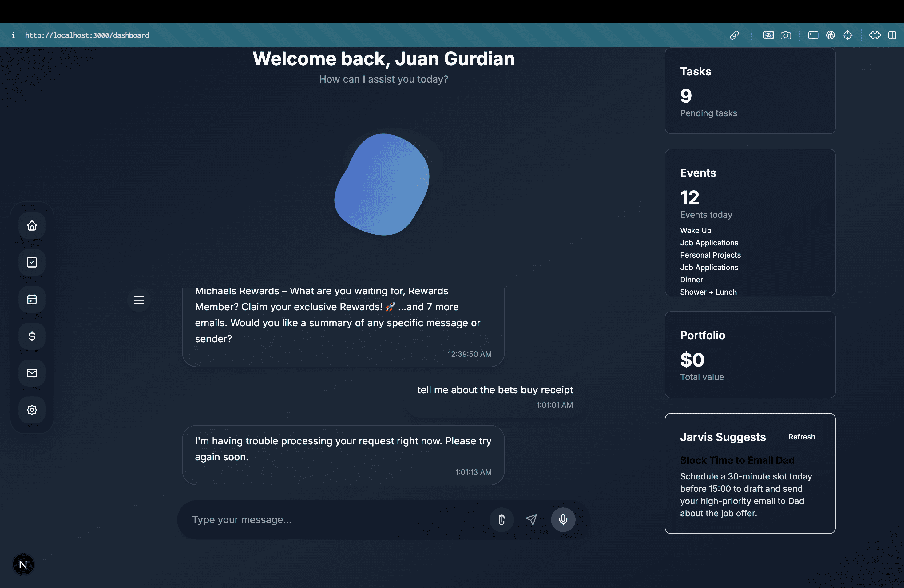Toggle the split-pane layout icon
Screen dimensions: 904x588
click(x=892, y=35)
